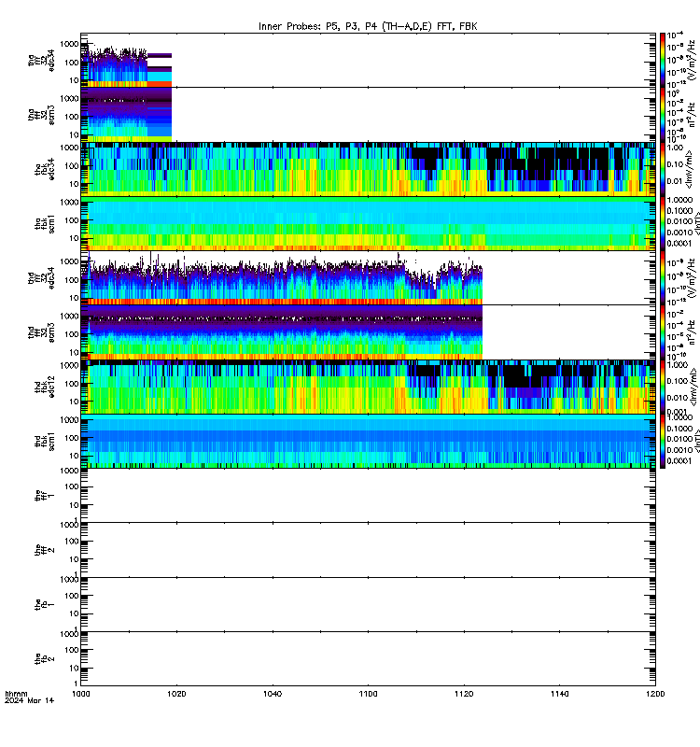Click the '(V/m)²/Hz' unit label of top color bar
Screen dimensions: 700x747
(692, 60)
